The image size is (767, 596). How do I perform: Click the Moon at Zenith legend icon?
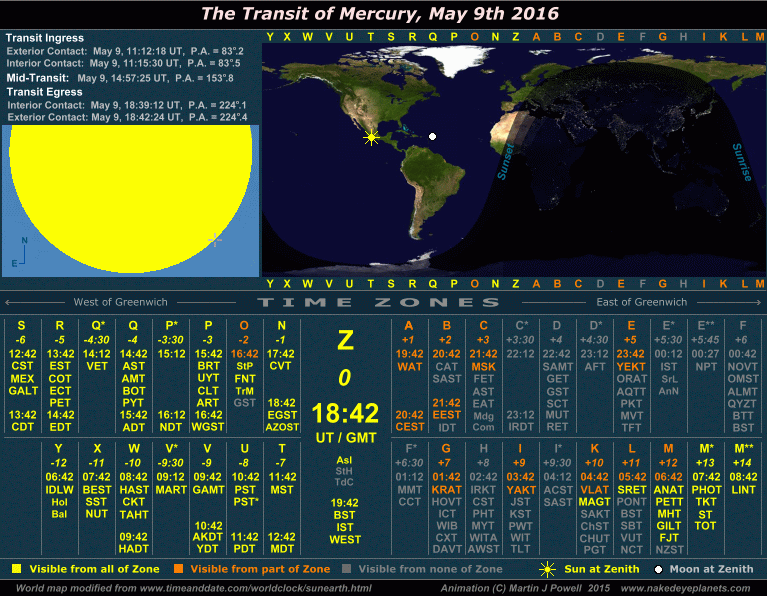click(659, 569)
